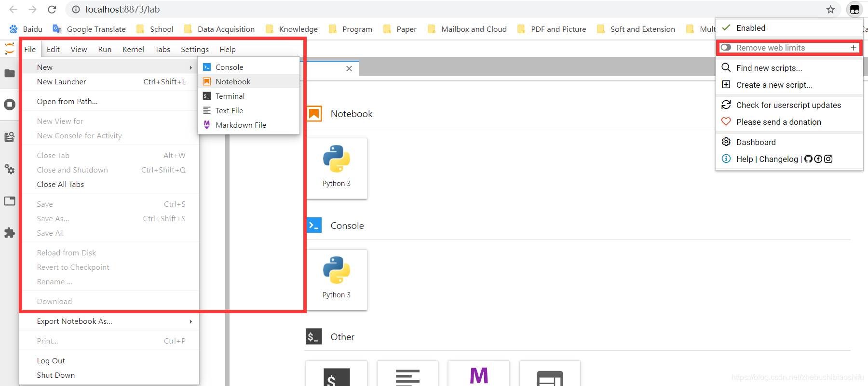The width and height of the screenshot is (868, 386).
Task: Open the terminal card in the launcher's Other section
Action: 337,373
